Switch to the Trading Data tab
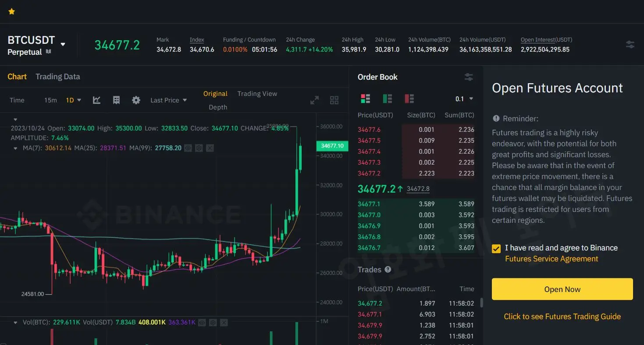Viewport: 644px width, 345px height. point(58,77)
